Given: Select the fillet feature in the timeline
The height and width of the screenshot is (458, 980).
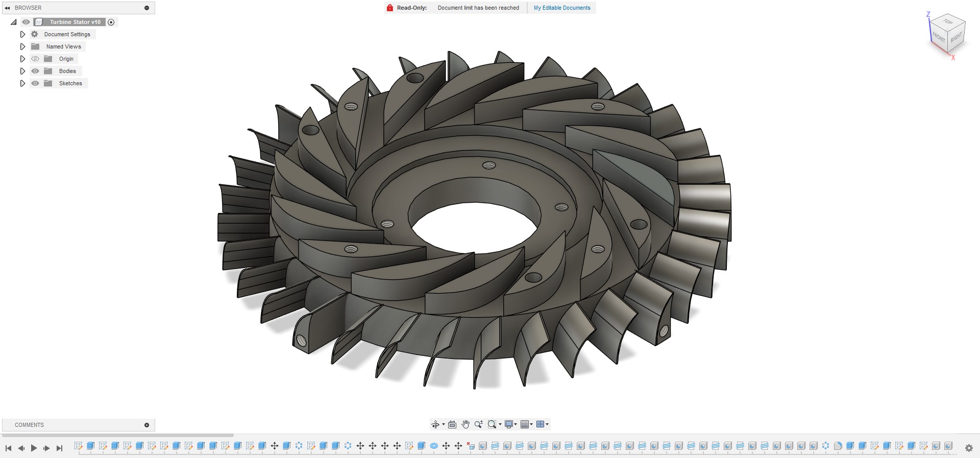Looking at the screenshot, I should (x=838, y=446).
